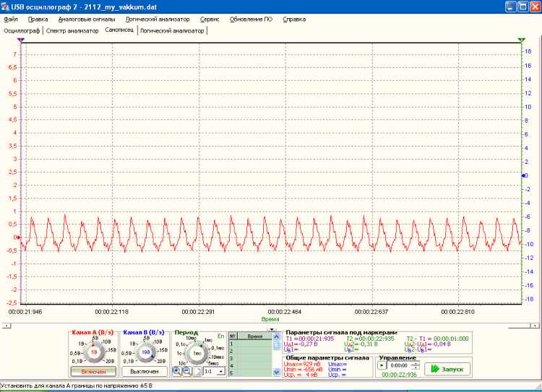
Task: Collapse the panel with the small down arrow
Action: tap(272, 329)
